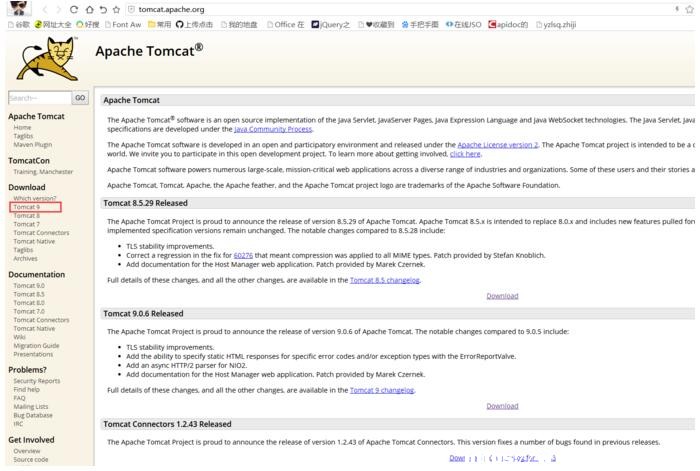Click the address bar showing tomcat.apache.org
The width and height of the screenshot is (700, 471).
397,9
